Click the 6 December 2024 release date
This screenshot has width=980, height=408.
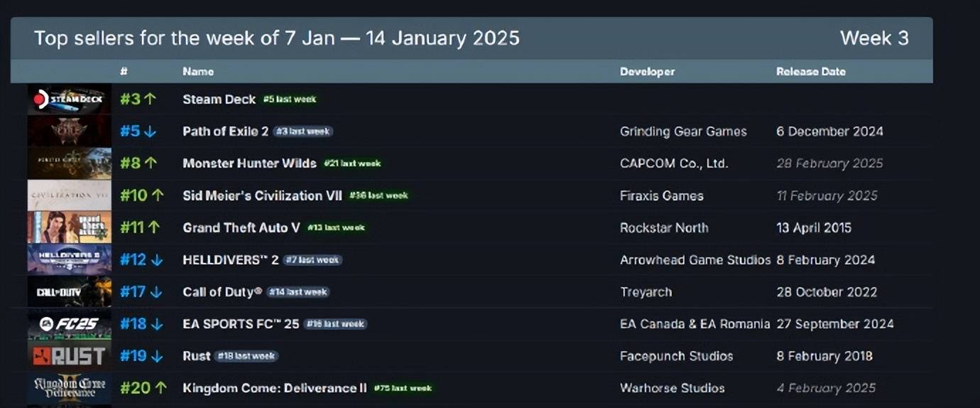829,131
